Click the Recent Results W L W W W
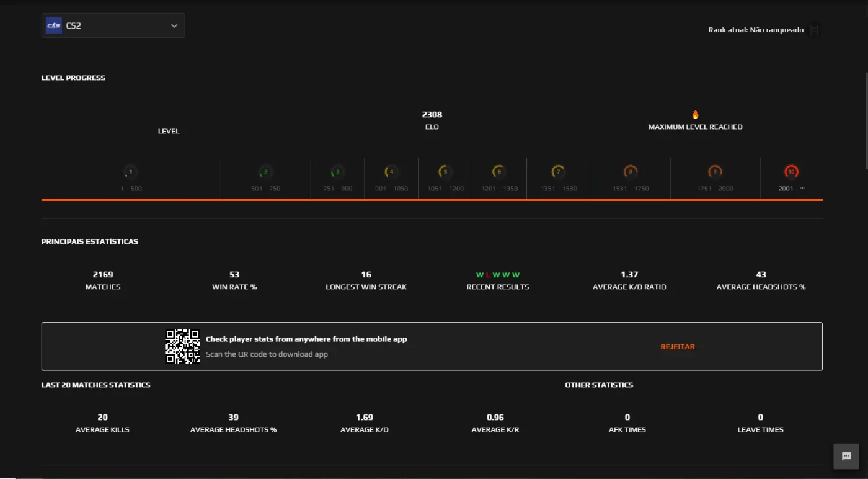Viewport: 868px width, 479px height. pyautogui.click(x=498, y=275)
